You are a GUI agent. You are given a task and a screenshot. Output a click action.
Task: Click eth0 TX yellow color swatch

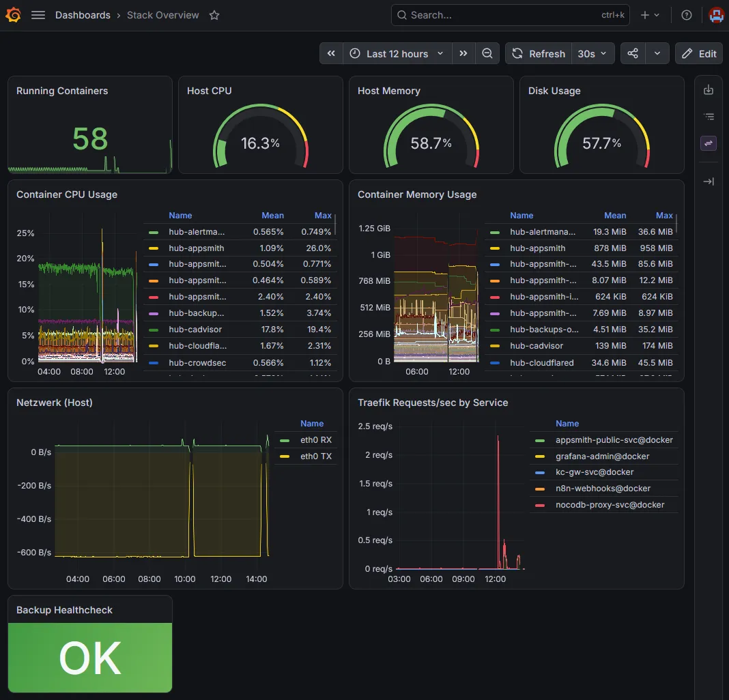click(285, 456)
